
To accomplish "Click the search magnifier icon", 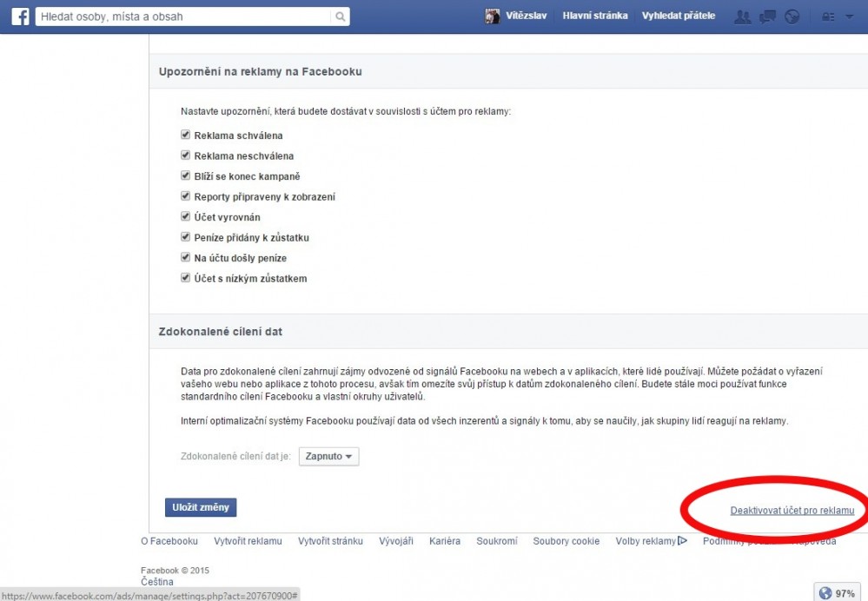I will 340,17.
